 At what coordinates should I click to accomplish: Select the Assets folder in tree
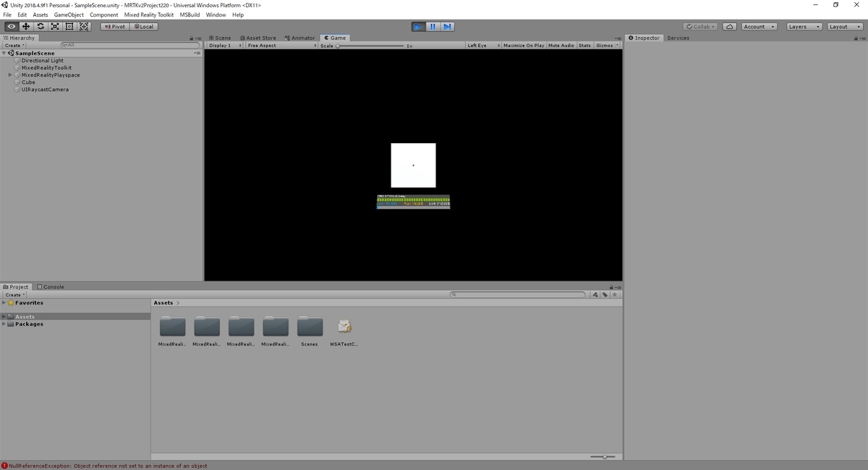click(x=25, y=317)
